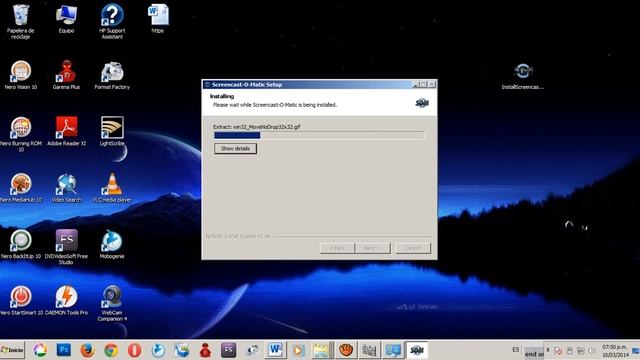This screenshot has height=360, width=640.
Task: Click the Extract: win32_MoveNoDrop32x32.gif text
Action: (257, 127)
